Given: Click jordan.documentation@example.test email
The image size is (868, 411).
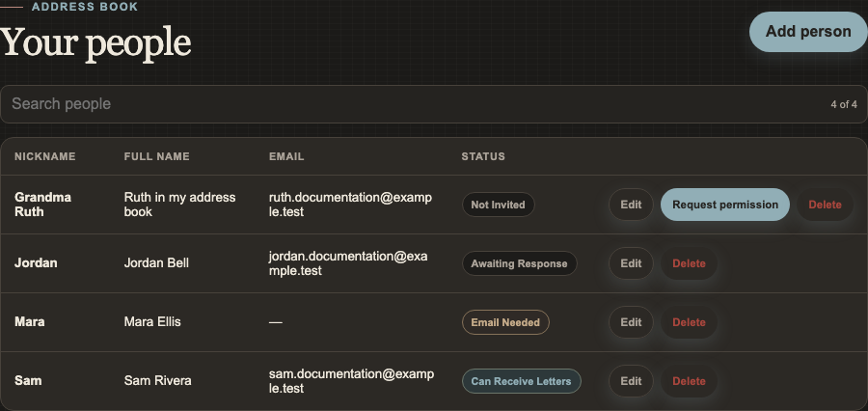Looking at the screenshot, I should 348,263.
